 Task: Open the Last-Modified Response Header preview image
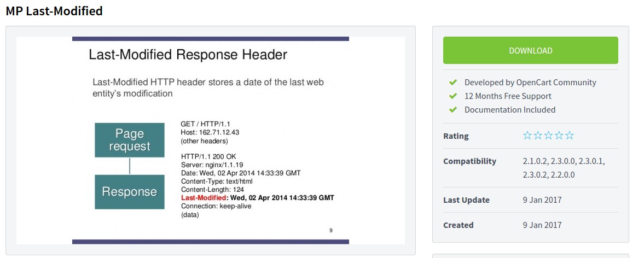point(211,140)
